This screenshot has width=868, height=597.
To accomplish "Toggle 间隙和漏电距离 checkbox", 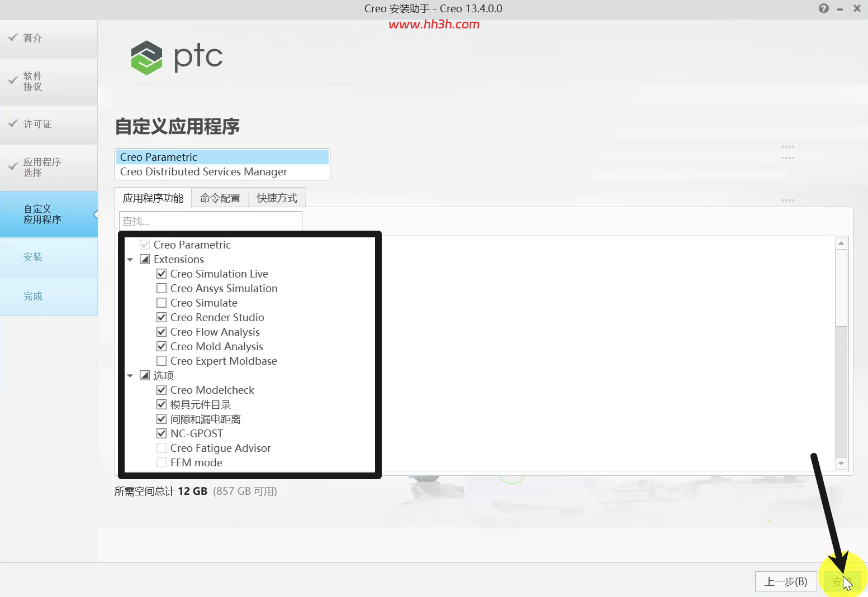I will (x=162, y=419).
